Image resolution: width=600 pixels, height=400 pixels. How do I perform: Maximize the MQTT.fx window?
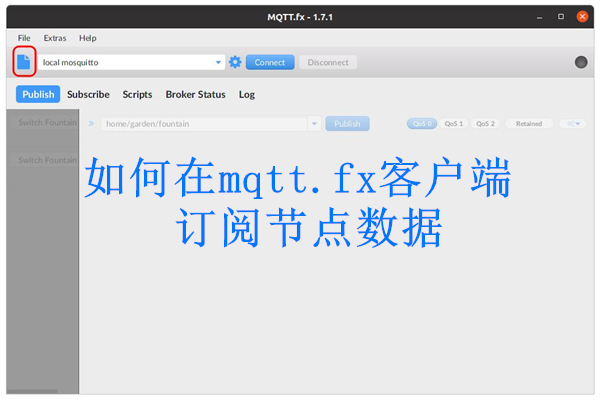point(561,16)
